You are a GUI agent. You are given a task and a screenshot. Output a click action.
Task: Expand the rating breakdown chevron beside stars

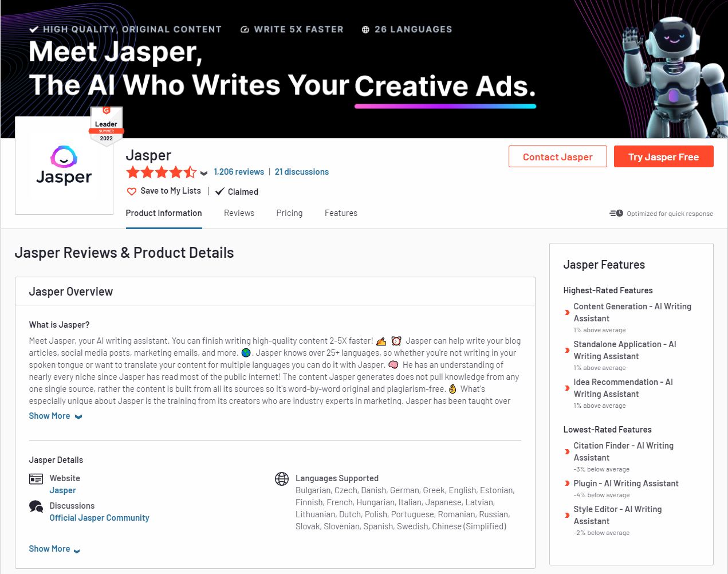point(204,173)
